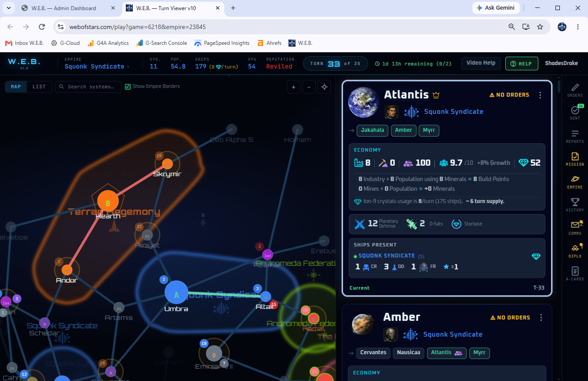Open PageSpeed Insights bookmark
588x381 pixels.
point(222,43)
